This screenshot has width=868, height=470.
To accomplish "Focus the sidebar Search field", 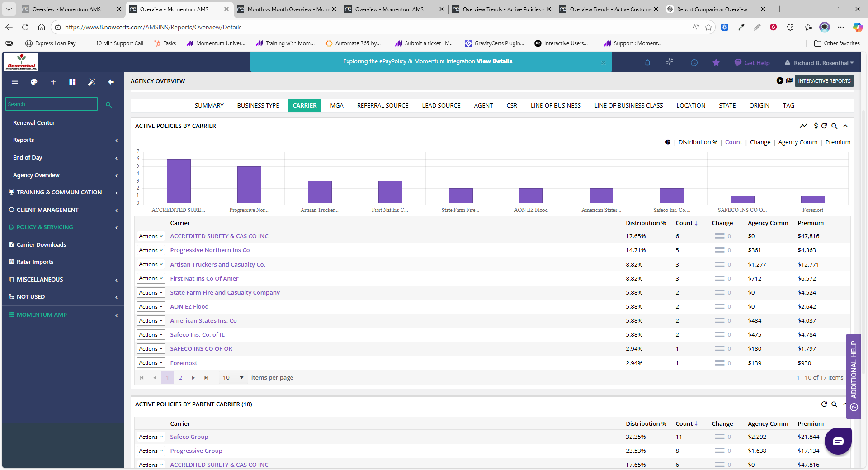I will [52, 104].
